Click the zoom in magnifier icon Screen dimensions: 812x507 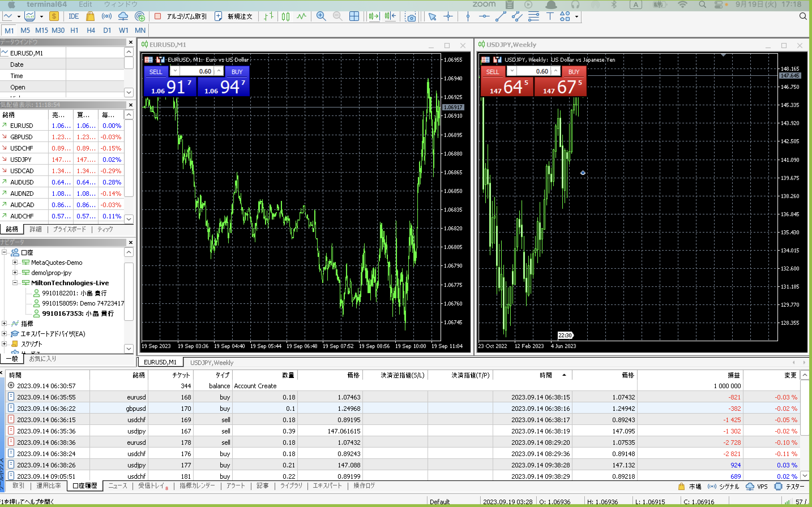[x=321, y=16]
